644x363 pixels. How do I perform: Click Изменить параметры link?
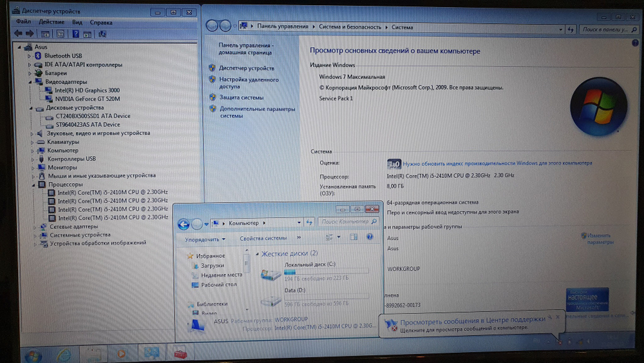point(600,239)
